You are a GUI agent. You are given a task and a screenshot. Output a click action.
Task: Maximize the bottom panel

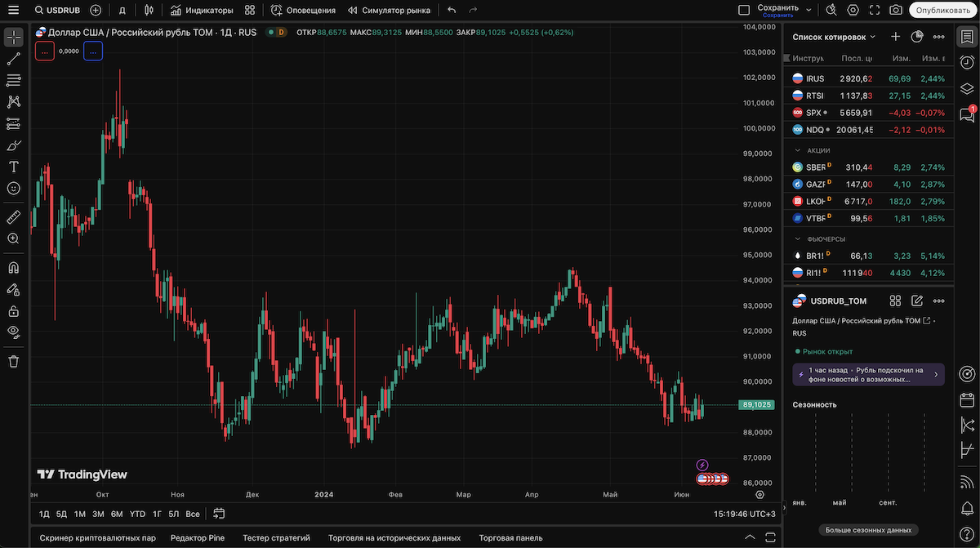click(770, 537)
